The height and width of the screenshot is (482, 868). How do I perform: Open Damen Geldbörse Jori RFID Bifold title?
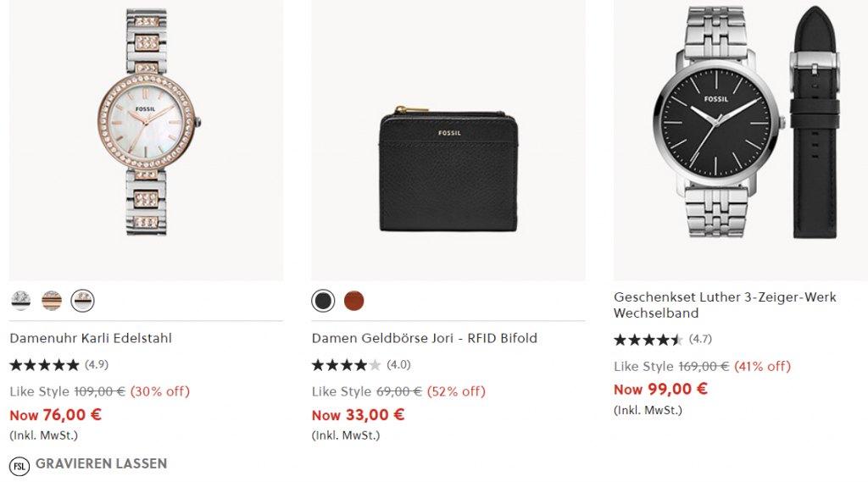(x=425, y=338)
